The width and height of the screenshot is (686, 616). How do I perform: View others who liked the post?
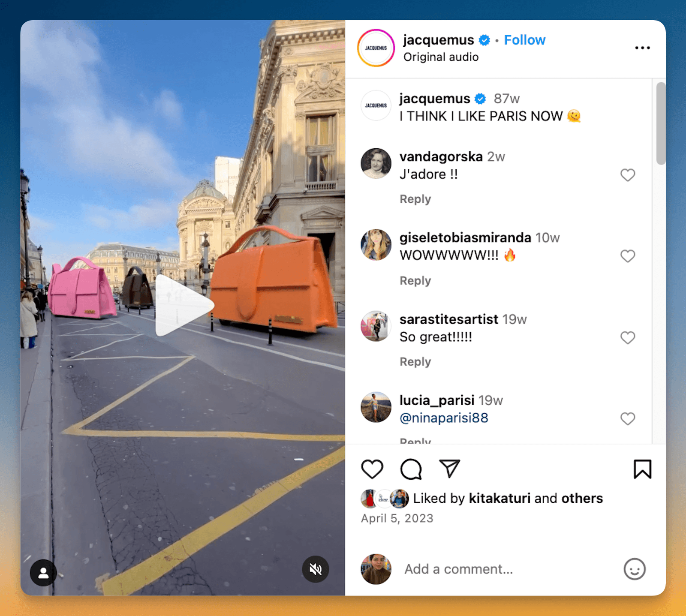click(582, 498)
